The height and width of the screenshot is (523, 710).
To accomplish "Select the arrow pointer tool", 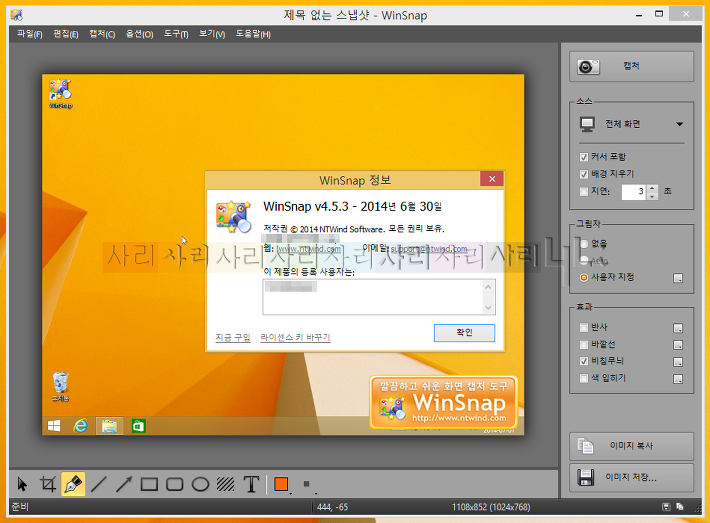I will click(22, 484).
